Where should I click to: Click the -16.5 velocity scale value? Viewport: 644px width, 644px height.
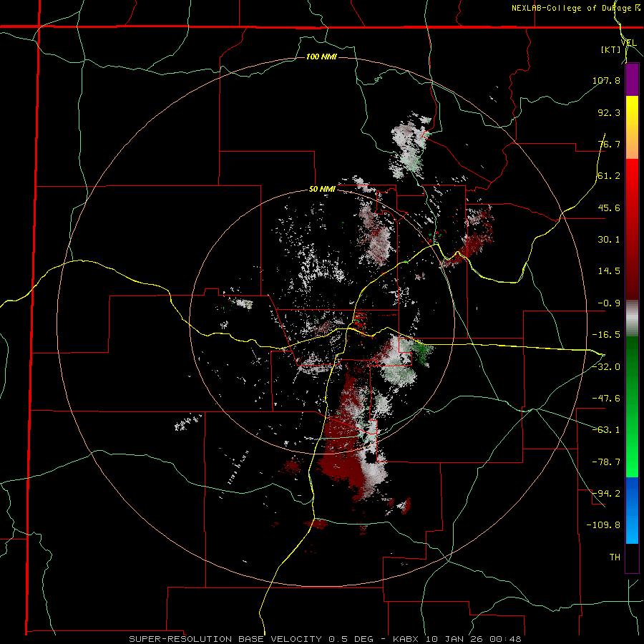click(x=606, y=335)
